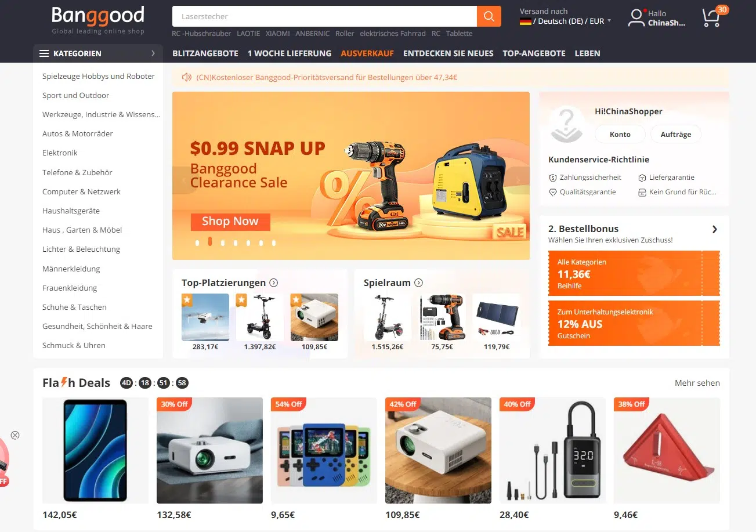Open the AUSVERKAUF menu item
Viewport: 756px width, 532px height.
click(x=367, y=53)
